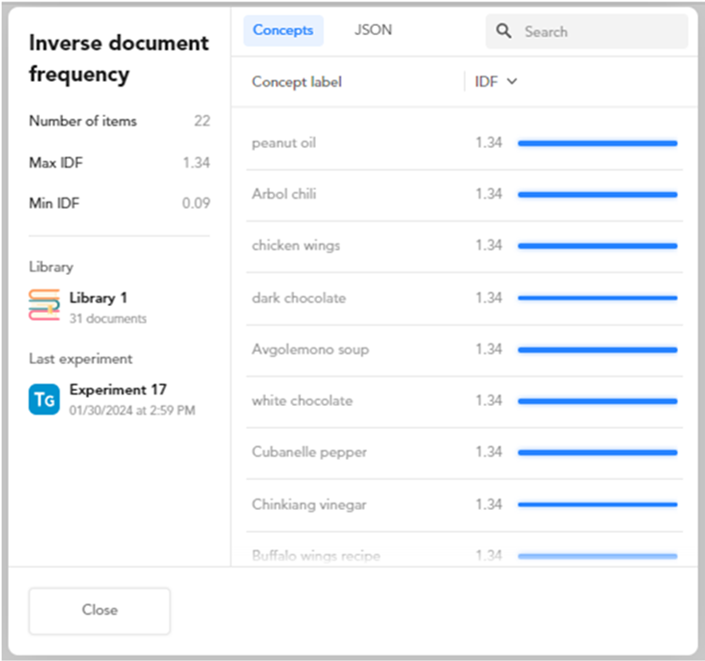The width and height of the screenshot is (705, 661).
Task: Click the white chocolate IDF bar
Action: (x=597, y=401)
